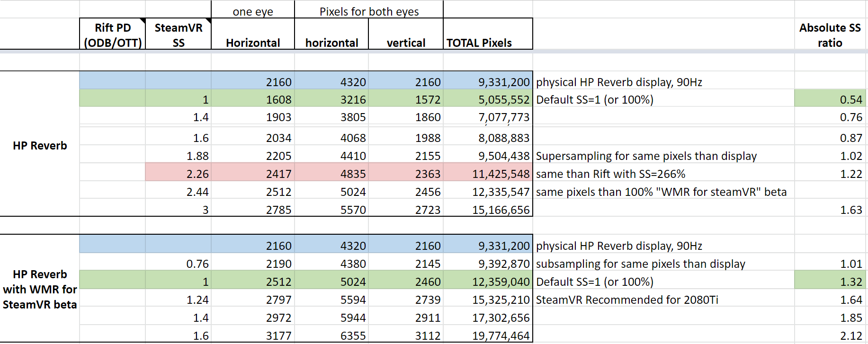Click the red SteamVR SS value 2.26
Image resolution: width=868 pixels, height=344 pixels.
[x=178, y=172]
